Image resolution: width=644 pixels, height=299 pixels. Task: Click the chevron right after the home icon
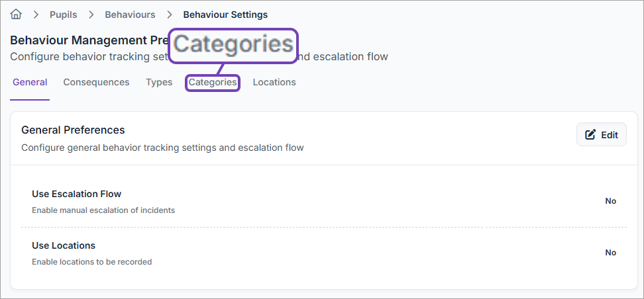coord(36,15)
